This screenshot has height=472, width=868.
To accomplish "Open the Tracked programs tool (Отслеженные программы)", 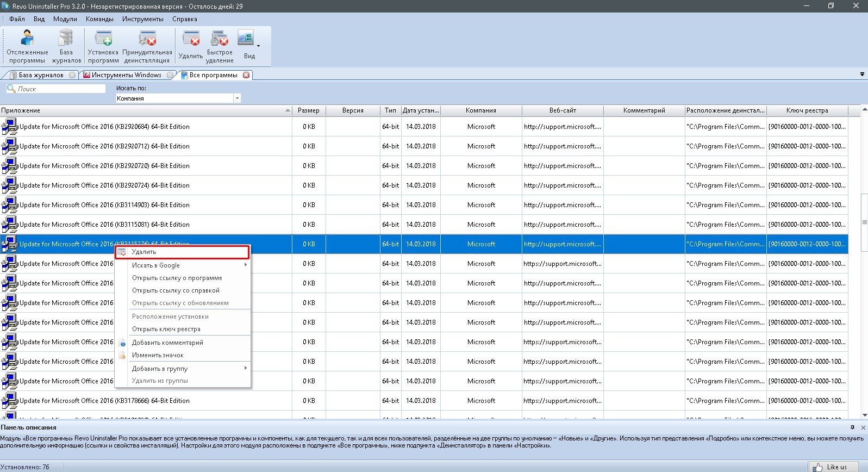I will click(27, 47).
